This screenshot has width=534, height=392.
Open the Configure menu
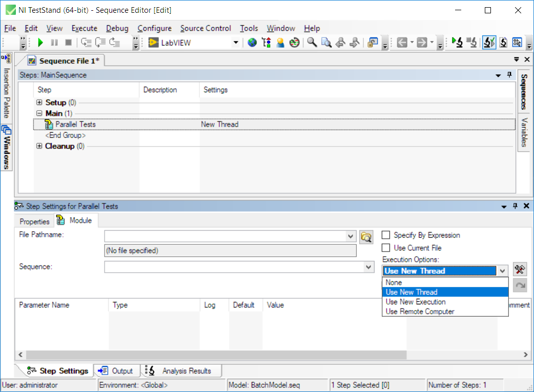pos(154,28)
